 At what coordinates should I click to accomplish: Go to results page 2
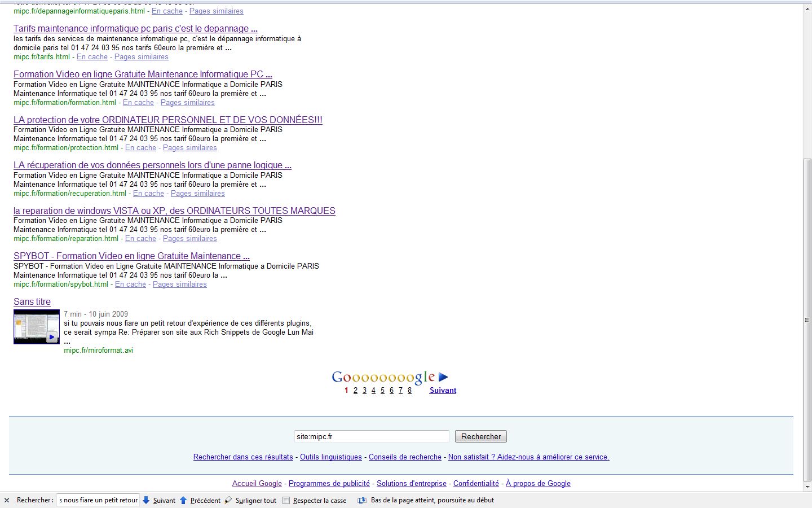click(x=355, y=391)
